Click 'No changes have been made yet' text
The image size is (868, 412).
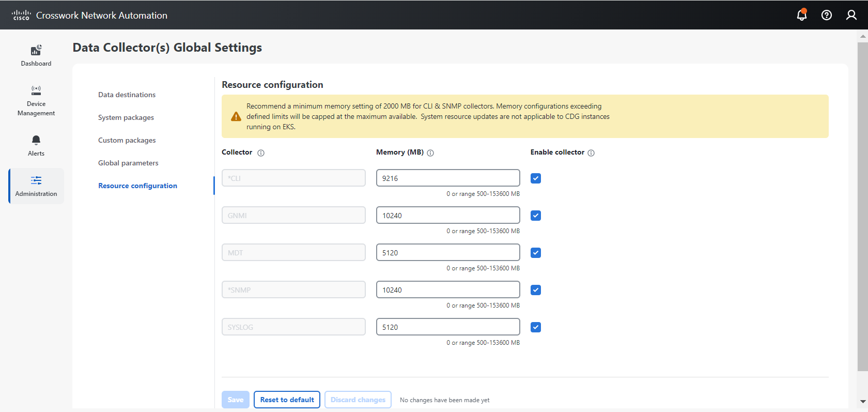[444, 400]
